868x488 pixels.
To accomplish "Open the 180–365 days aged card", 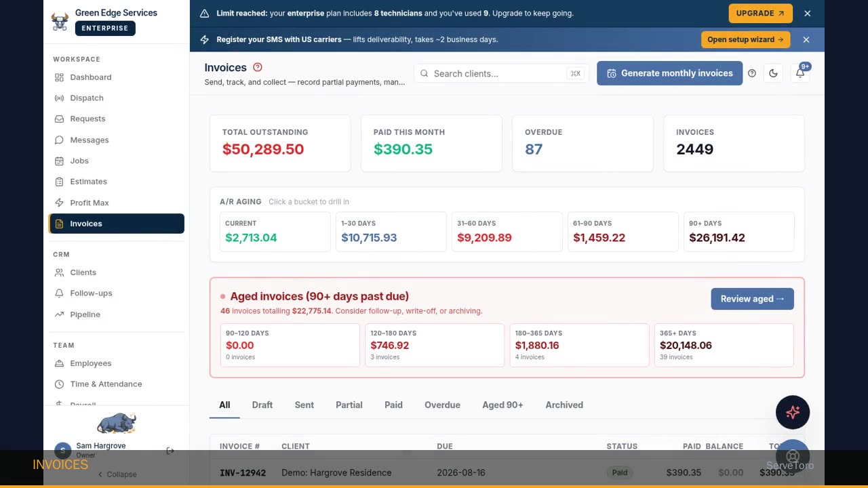I will [x=579, y=345].
